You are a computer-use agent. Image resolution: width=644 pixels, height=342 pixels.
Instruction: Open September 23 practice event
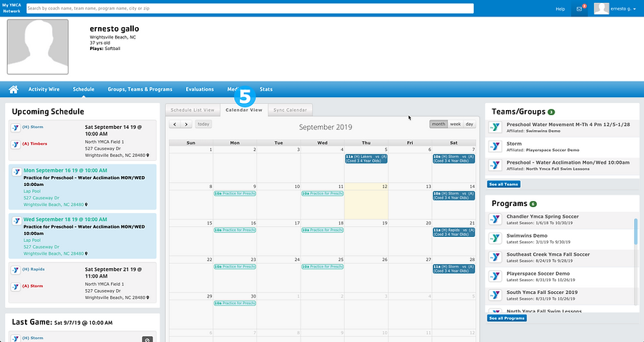[235, 266]
